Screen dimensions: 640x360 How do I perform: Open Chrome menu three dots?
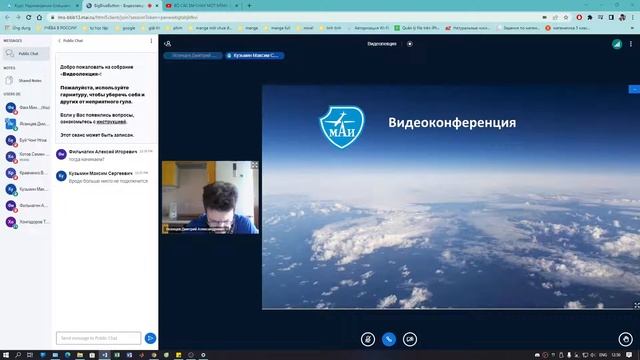click(633, 18)
